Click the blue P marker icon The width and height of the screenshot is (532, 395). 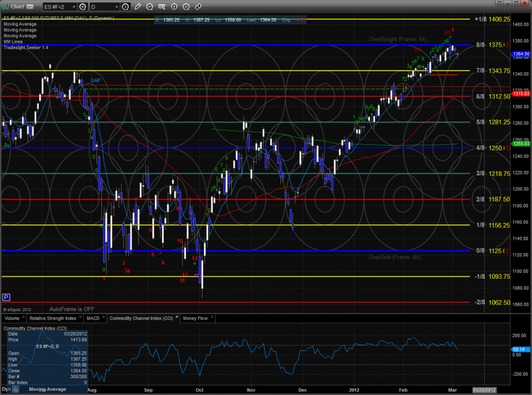pyautogui.click(x=6, y=297)
